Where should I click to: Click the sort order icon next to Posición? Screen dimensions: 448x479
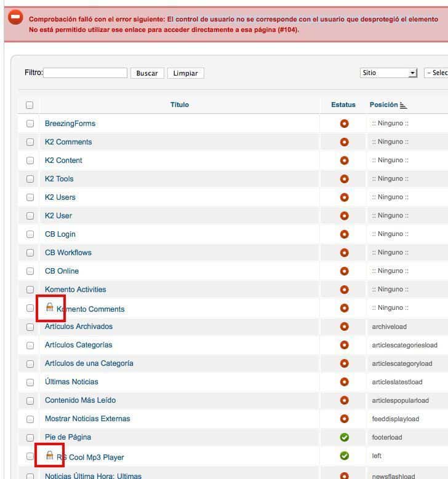tap(403, 105)
